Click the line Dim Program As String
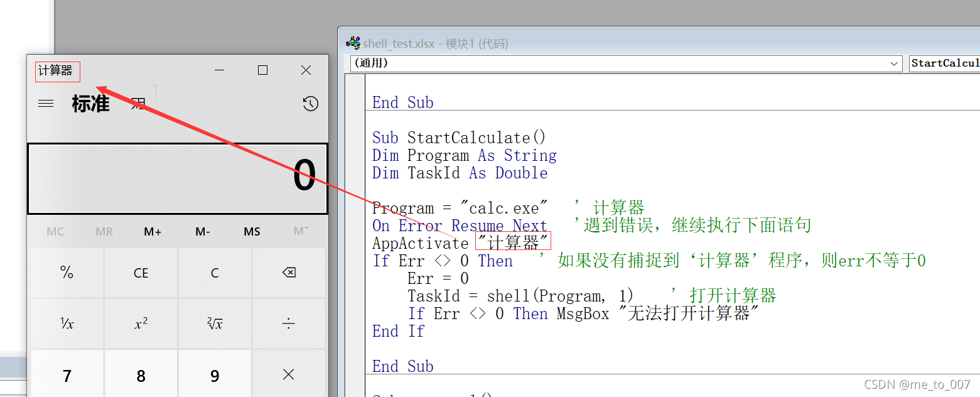Viewport: 980px width, 397px height. 465,155
